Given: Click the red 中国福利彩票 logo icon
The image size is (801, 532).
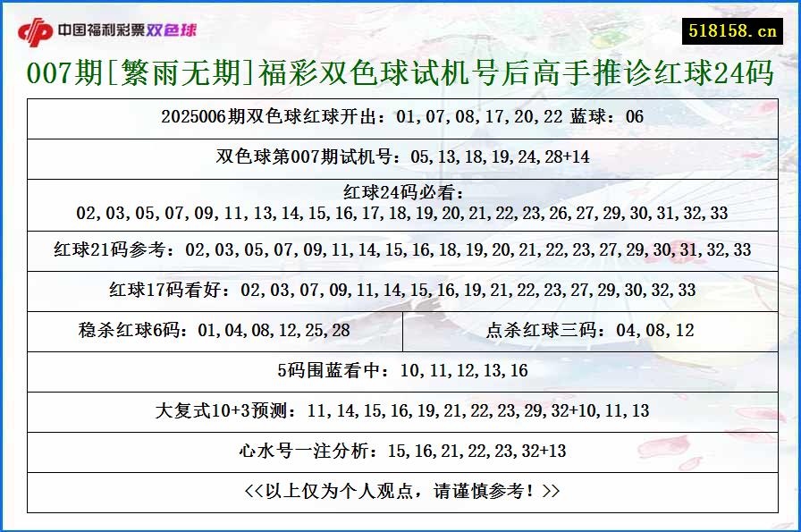Looking at the screenshot, I should tap(36, 28).
